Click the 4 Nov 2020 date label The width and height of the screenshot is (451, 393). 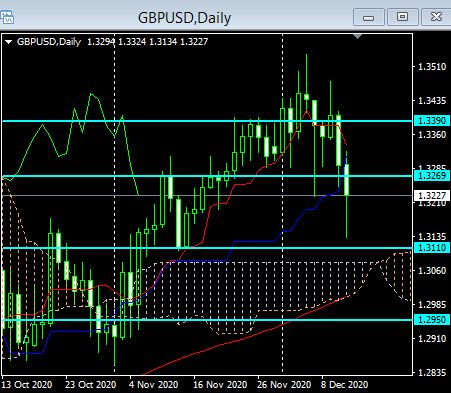click(x=153, y=385)
